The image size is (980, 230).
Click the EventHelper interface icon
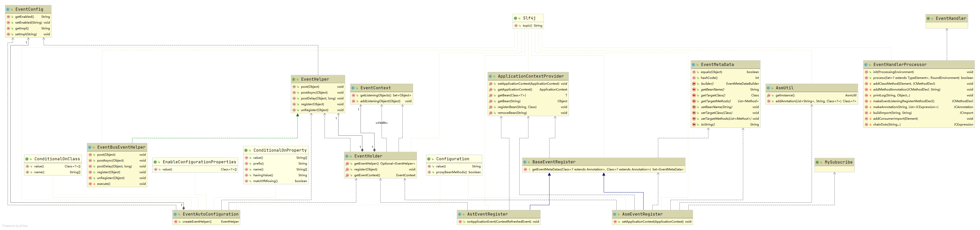[294, 79]
